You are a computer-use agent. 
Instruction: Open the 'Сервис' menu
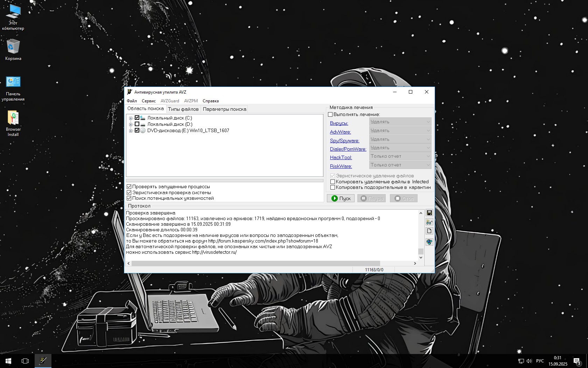[x=148, y=101]
